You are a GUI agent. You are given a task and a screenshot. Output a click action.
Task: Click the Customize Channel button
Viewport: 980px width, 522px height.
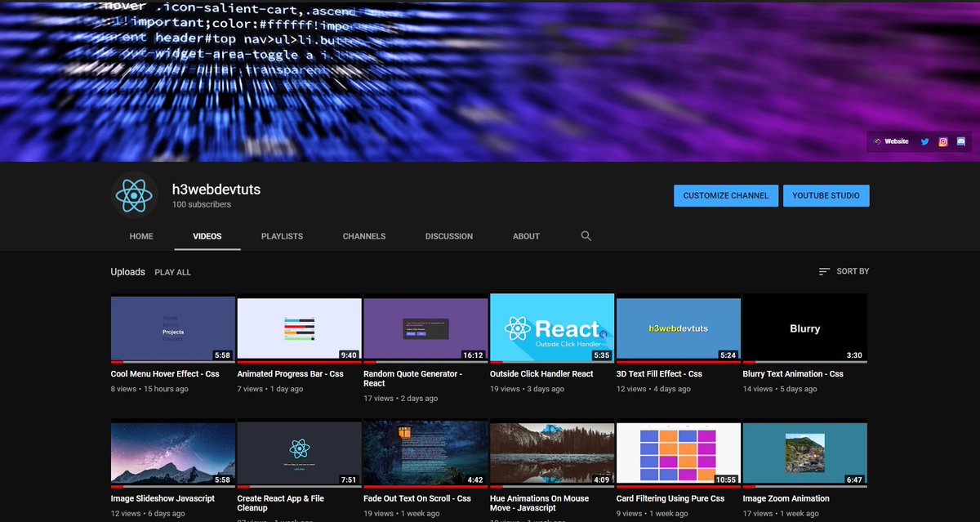[726, 196]
